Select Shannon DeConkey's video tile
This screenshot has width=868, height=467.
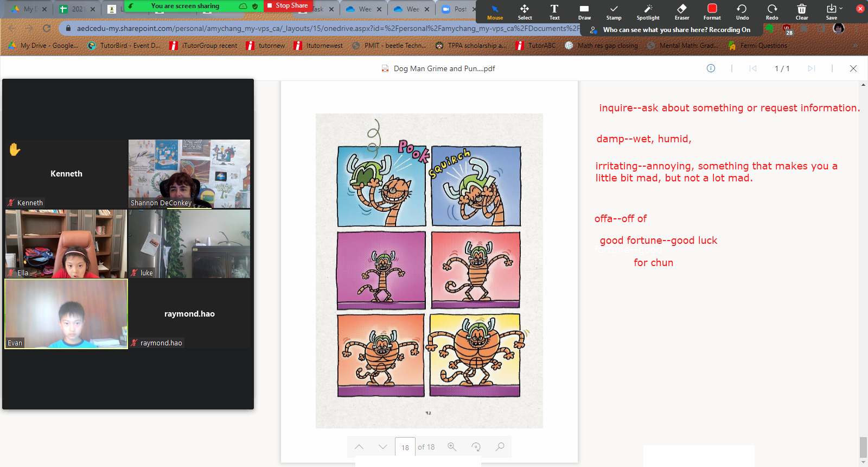(189, 174)
